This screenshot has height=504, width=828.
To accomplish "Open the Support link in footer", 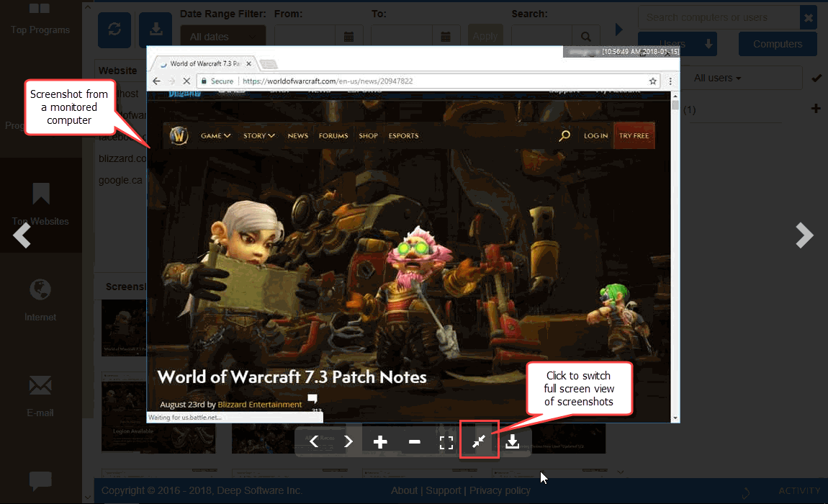I will click(443, 491).
